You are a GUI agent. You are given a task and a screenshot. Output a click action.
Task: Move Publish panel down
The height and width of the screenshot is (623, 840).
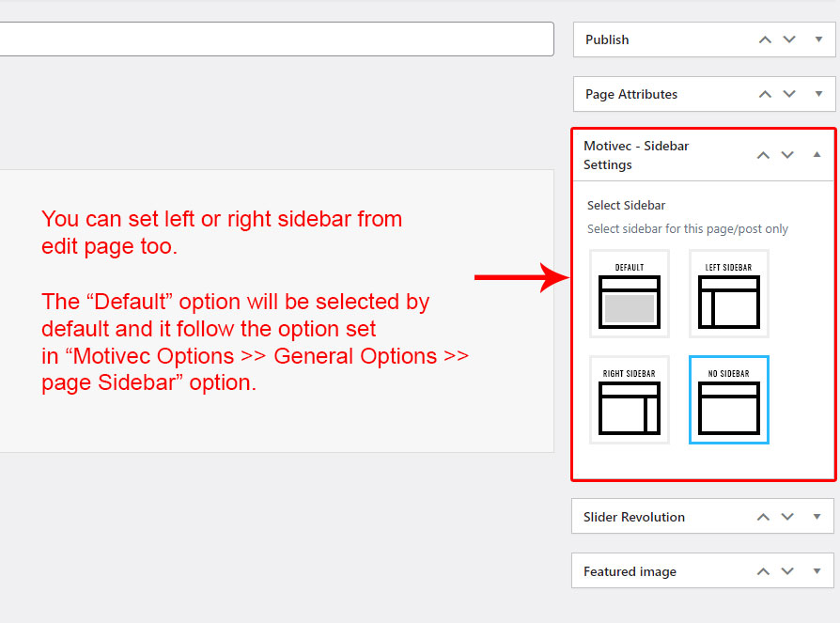[x=789, y=39]
